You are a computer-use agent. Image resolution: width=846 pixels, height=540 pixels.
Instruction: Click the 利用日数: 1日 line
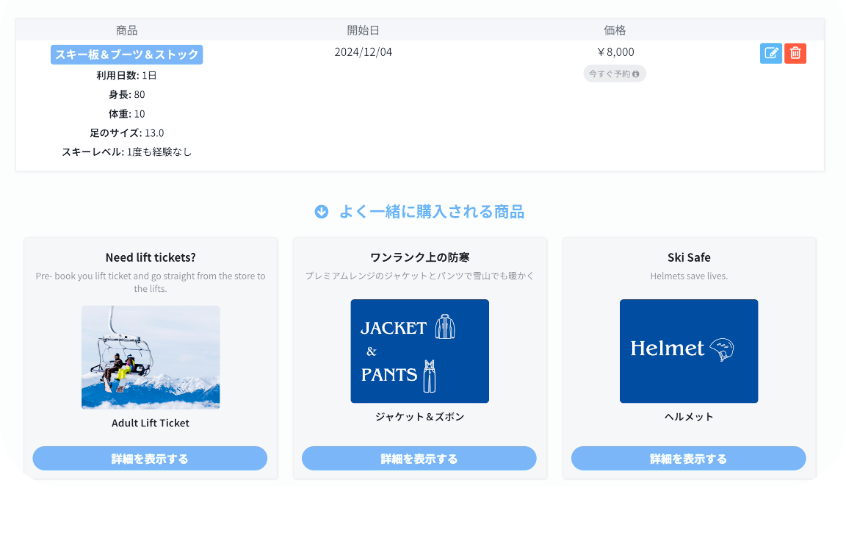pyautogui.click(x=127, y=76)
